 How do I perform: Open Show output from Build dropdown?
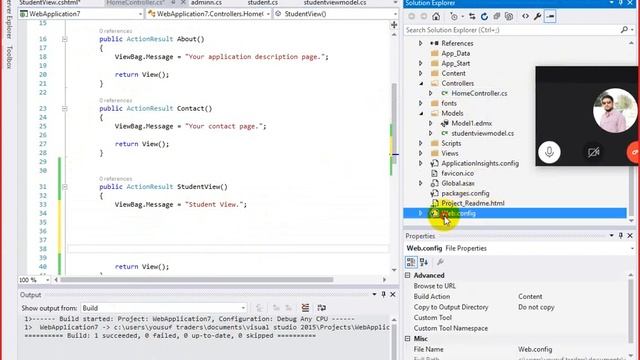164,308
